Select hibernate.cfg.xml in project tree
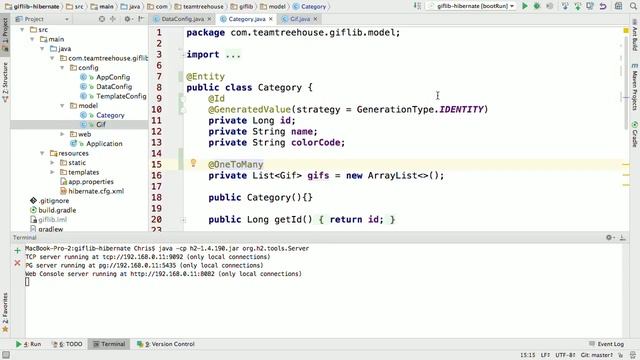640x360 pixels. coord(96,191)
